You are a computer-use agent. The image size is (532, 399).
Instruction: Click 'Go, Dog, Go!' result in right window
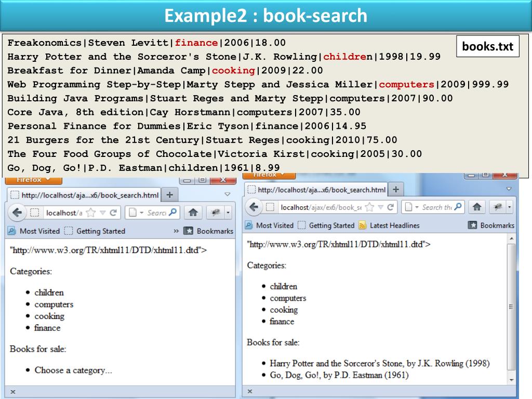click(x=339, y=375)
